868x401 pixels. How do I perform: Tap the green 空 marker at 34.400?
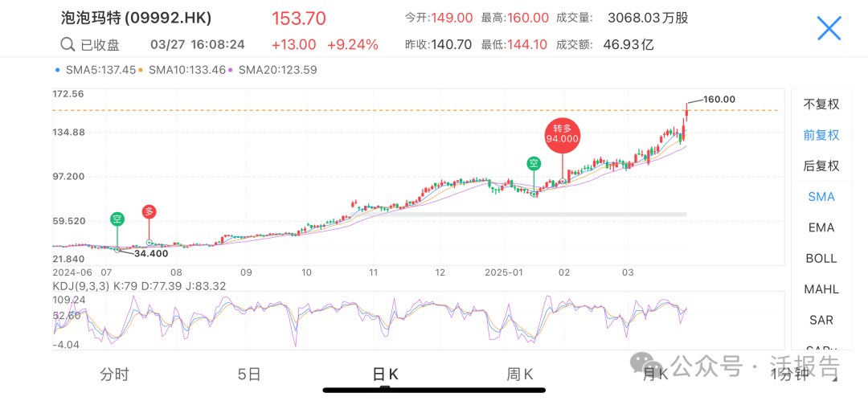[117, 219]
